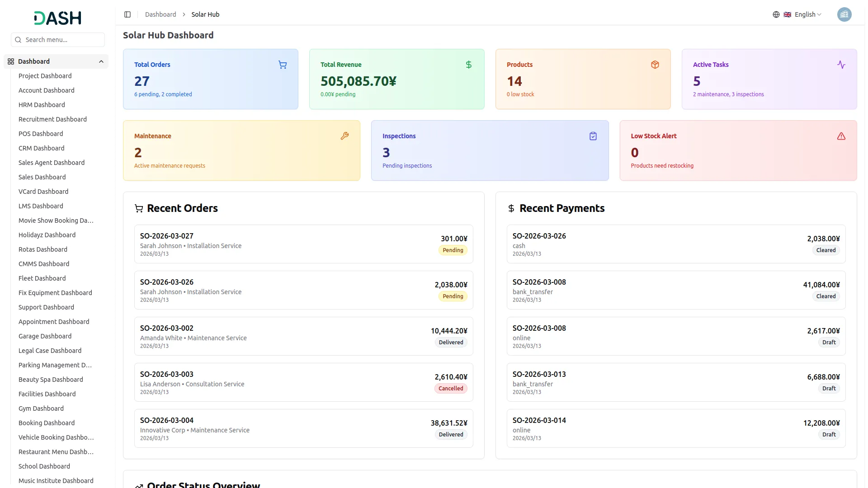
Task: Click the Cancelled status badge
Action: 451,389
